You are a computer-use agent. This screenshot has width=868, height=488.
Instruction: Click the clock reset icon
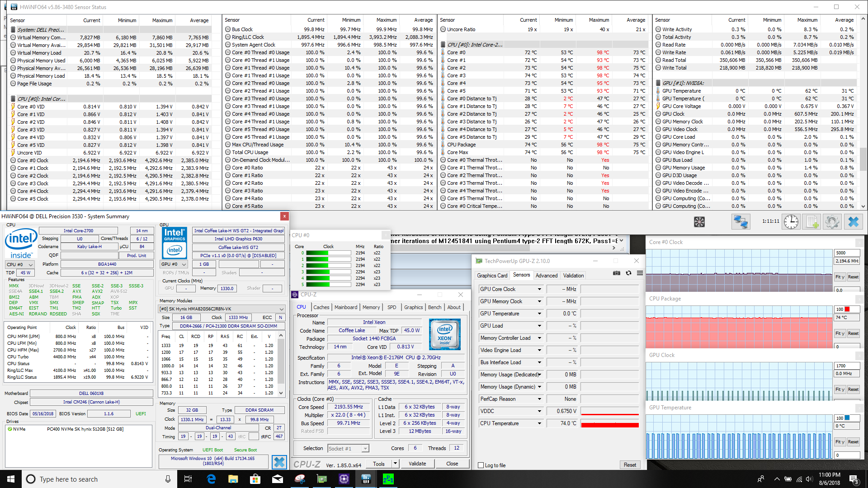coord(791,222)
